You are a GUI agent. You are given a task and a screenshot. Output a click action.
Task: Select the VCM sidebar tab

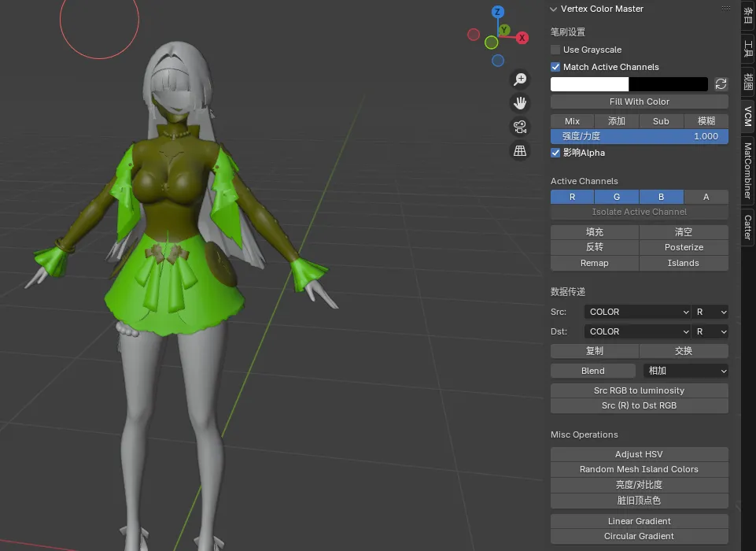[x=748, y=116]
